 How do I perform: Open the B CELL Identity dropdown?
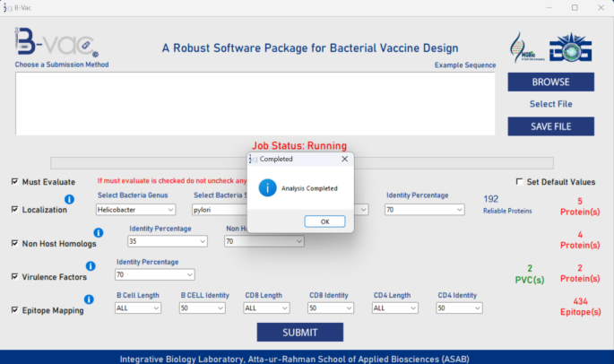(202, 308)
